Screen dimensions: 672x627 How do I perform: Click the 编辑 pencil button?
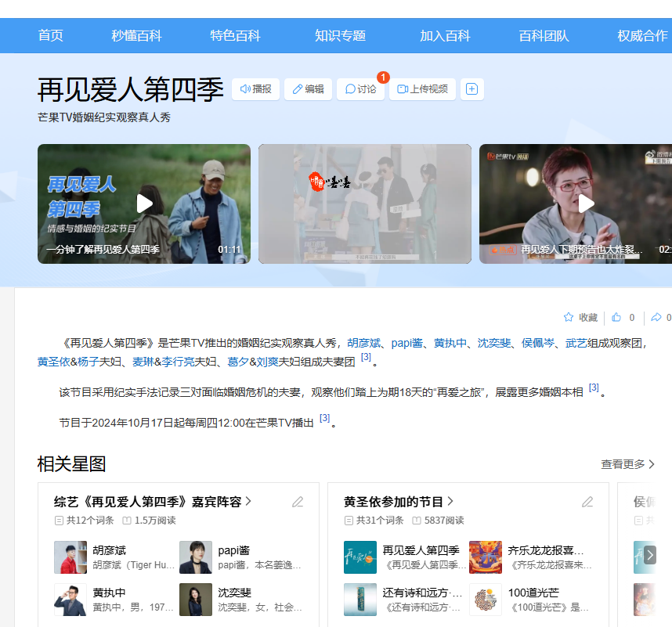click(308, 89)
